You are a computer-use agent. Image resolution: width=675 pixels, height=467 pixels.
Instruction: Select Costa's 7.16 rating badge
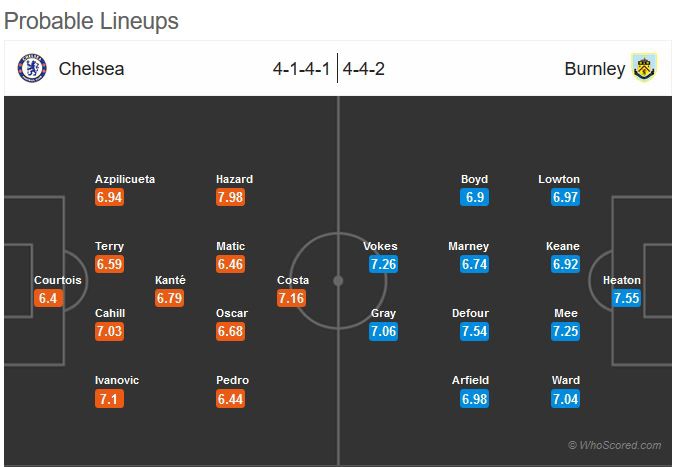[292, 298]
